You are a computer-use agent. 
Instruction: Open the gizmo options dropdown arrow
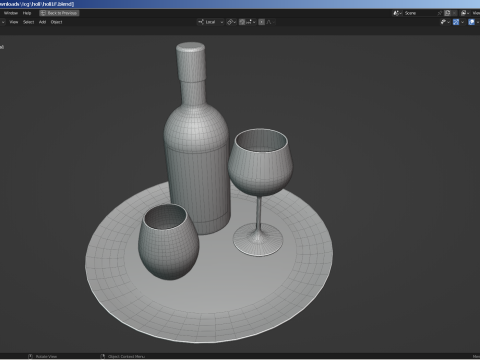pos(462,22)
